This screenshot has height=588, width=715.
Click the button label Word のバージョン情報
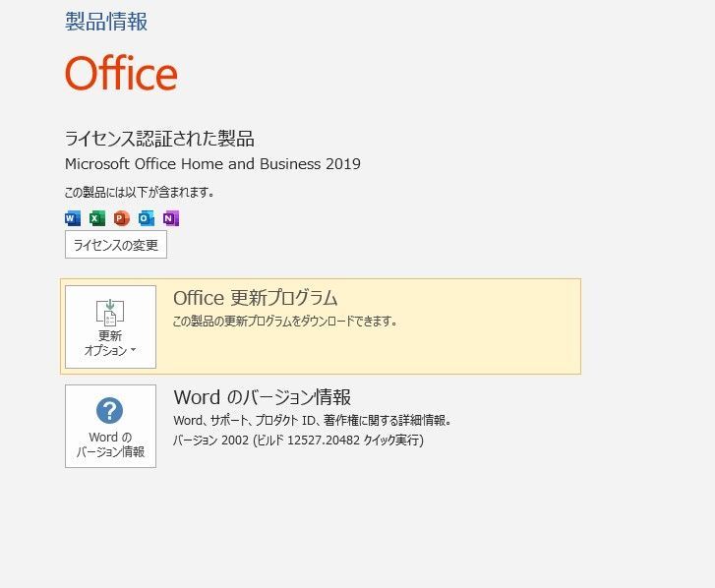[x=110, y=444]
